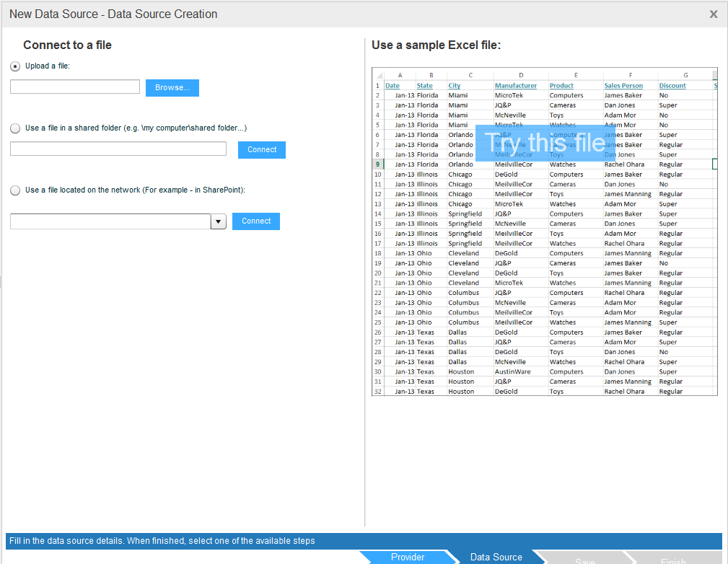Click the Sales Person column header in sample
This screenshot has height=564, width=728.
click(623, 85)
